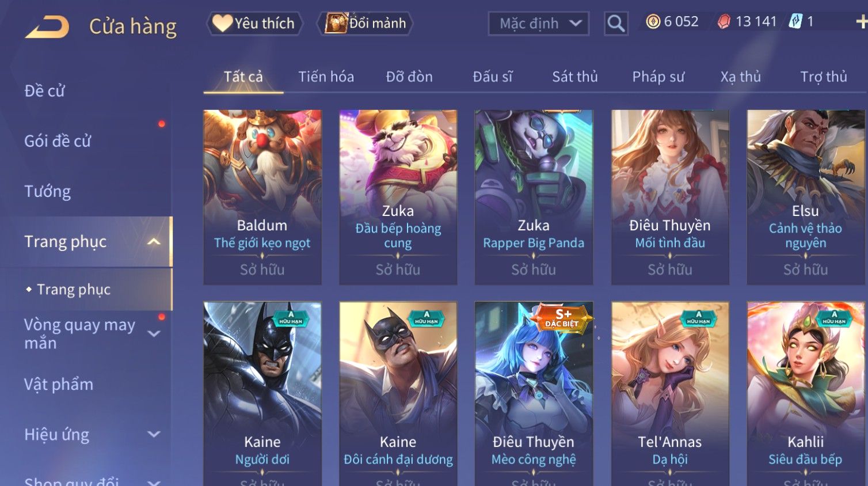The width and height of the screenshot is (868, 486).
Task: Switch to the Sát thủ tab
Action: [x=574, y=77]
